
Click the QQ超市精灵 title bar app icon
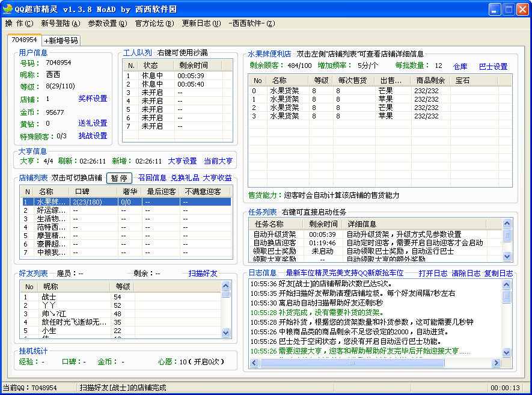point(8,9)
